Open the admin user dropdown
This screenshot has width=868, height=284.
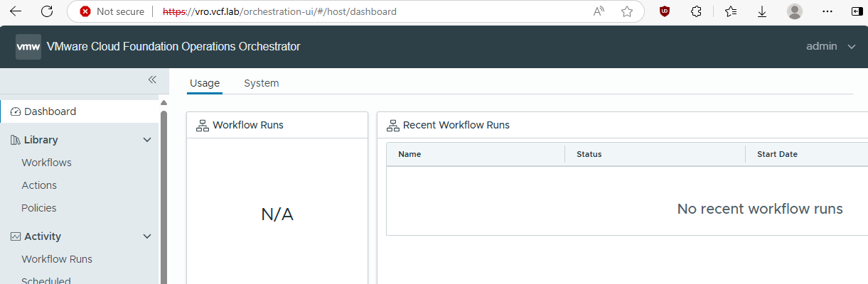coord(830,46)
